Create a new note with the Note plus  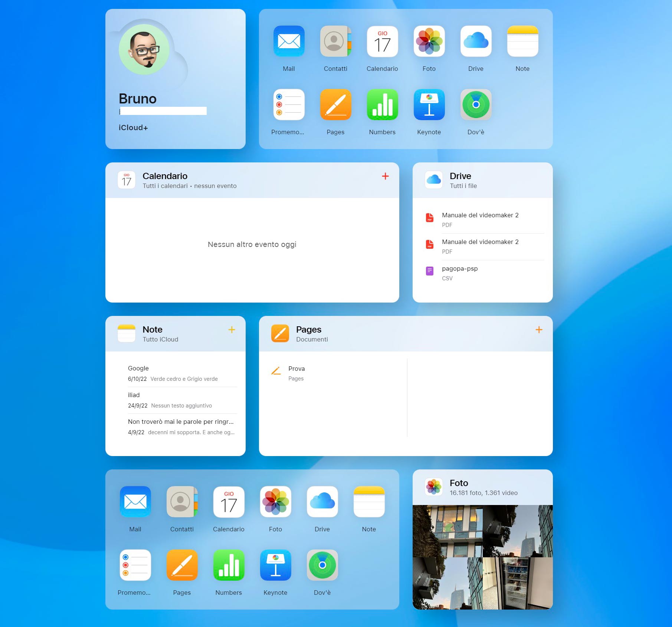pyautogui.click(x=232, y=330)
